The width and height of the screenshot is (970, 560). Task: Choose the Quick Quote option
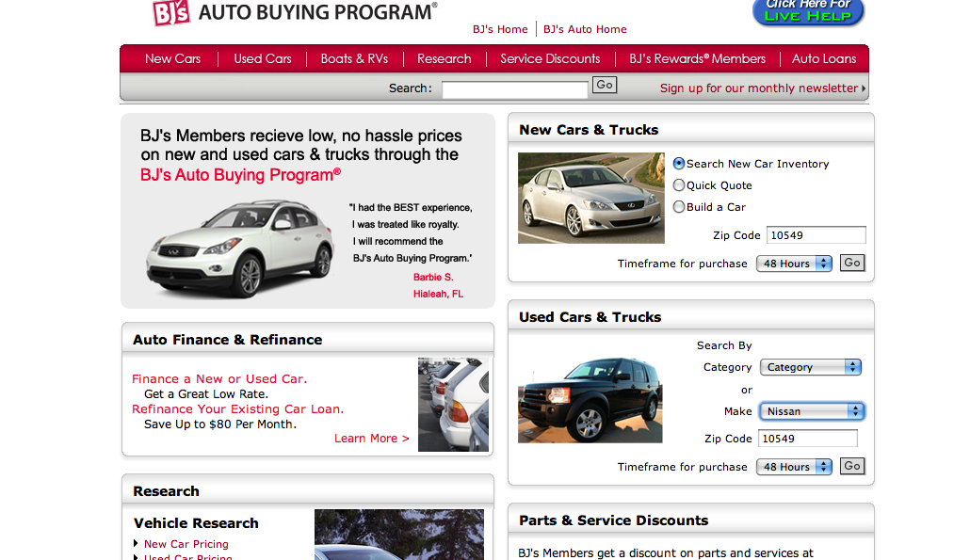[x=679, y=184]
